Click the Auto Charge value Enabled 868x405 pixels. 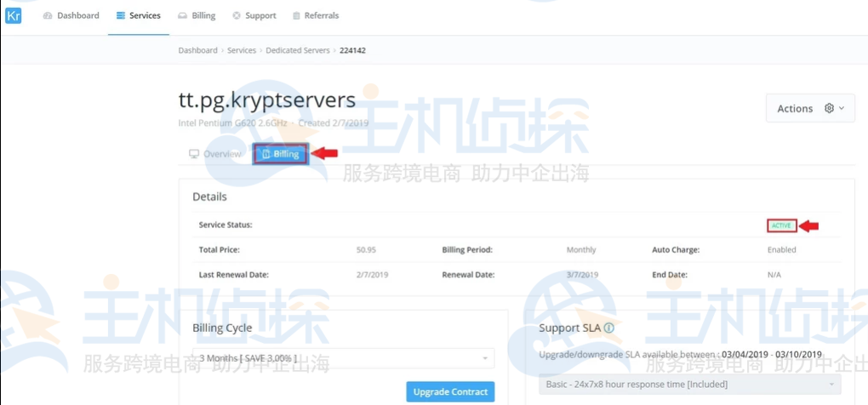tap(782, 250)
